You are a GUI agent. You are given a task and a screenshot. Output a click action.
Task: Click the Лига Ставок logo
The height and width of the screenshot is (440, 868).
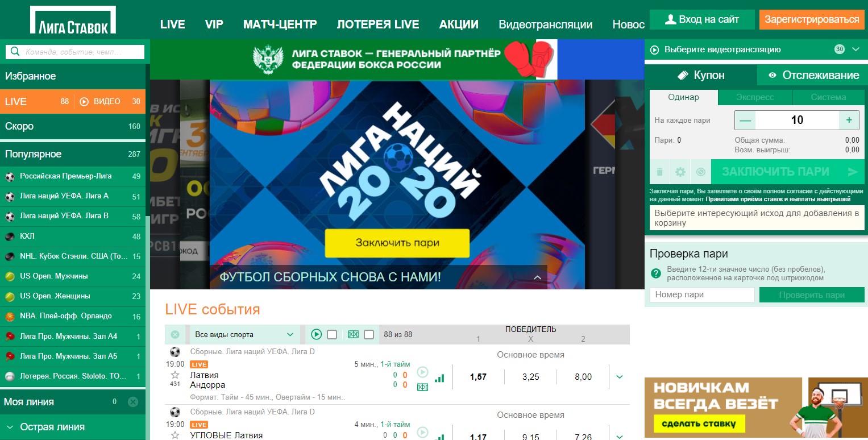[x=73, y=20]
